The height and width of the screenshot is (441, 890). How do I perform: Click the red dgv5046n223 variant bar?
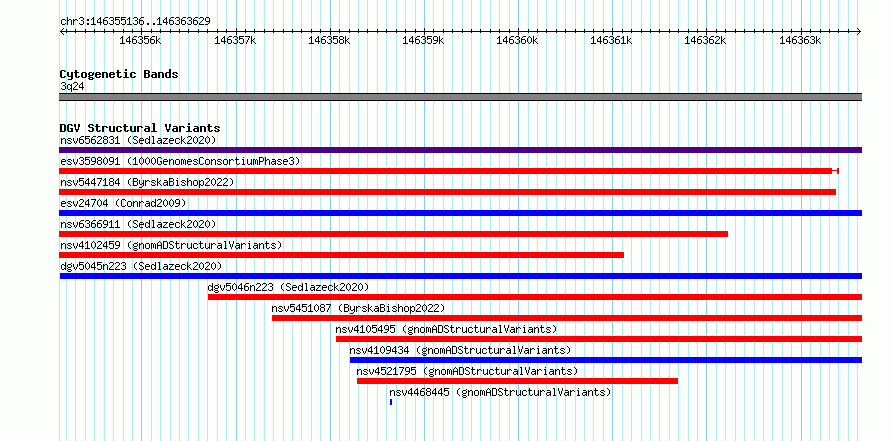coord(535,297)
